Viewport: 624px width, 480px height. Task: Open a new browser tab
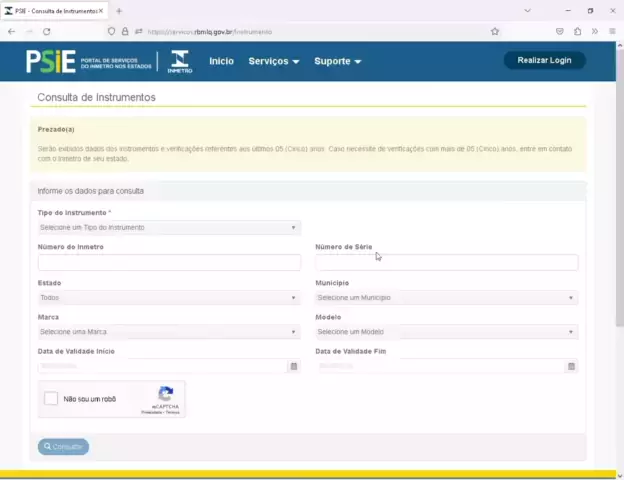coord(119,10)
